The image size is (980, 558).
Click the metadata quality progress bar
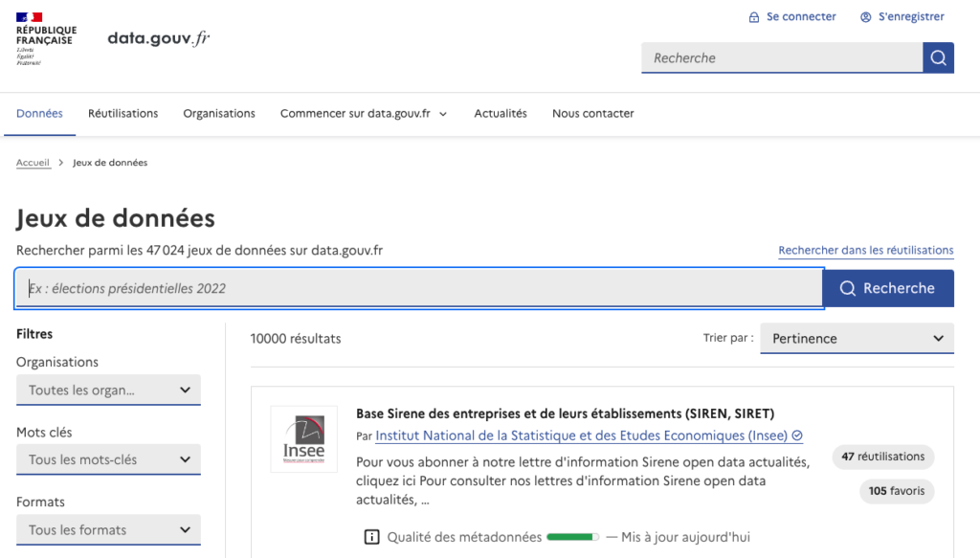click(x=573, y=537)
